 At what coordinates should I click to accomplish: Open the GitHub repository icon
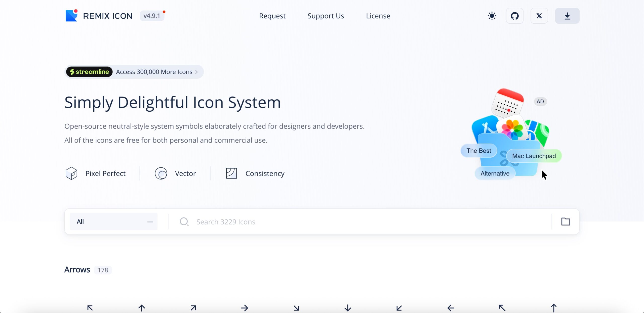(515, 16)
